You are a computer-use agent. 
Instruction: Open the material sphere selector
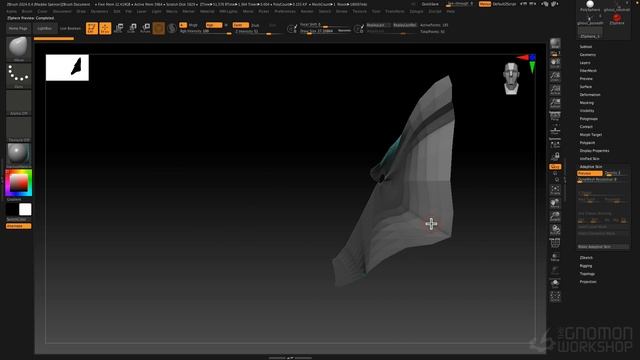[x=19, y=155]
